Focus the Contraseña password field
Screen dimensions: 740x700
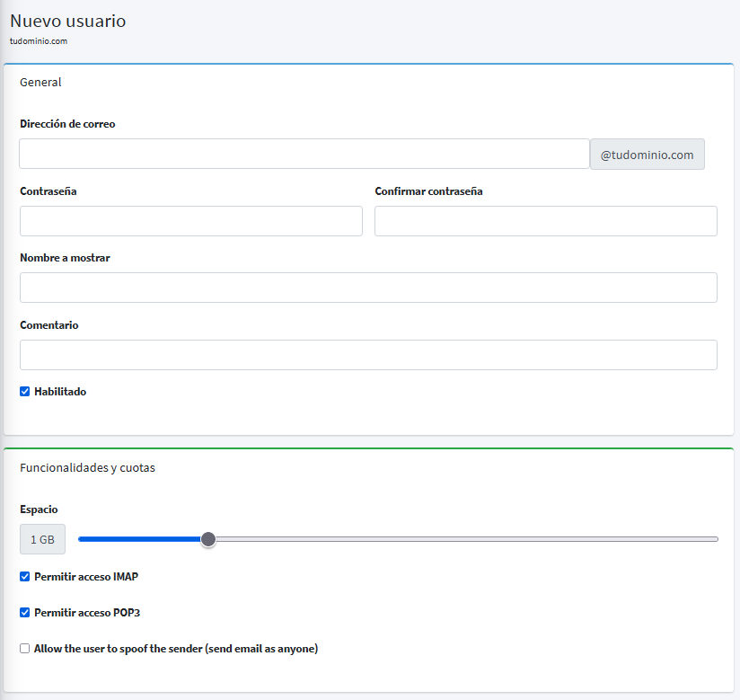(190, 221)
